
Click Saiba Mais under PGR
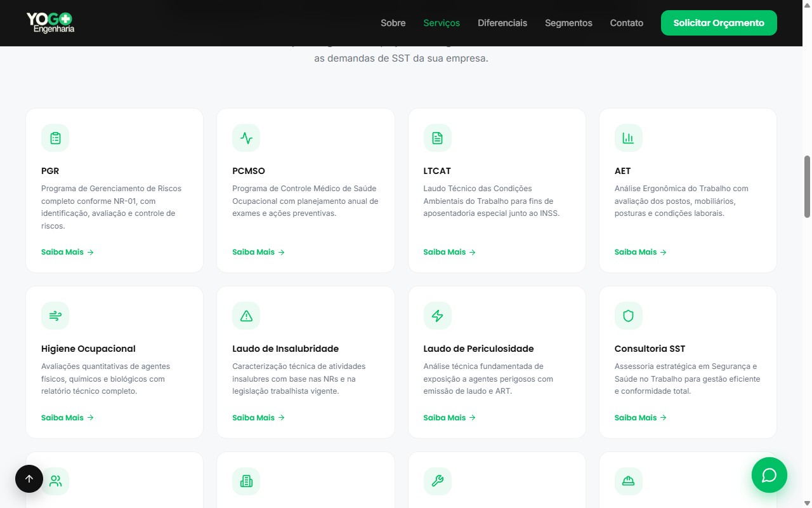pos(67,252)
